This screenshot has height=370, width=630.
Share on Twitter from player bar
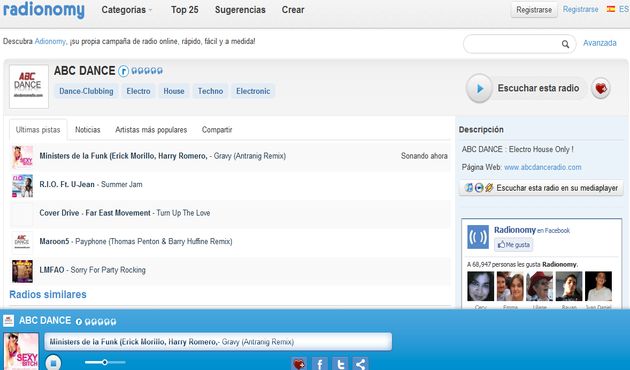coord(340,364)
